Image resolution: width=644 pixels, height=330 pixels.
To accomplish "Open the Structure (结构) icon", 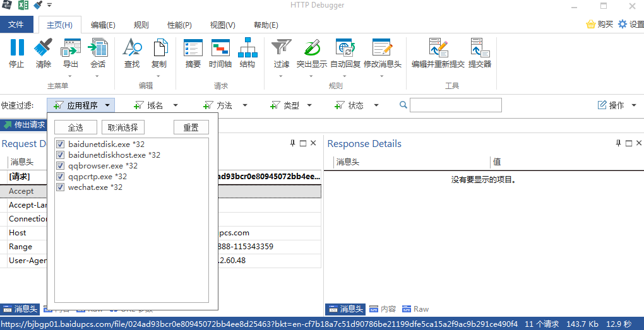I will [x=247, y=47].
